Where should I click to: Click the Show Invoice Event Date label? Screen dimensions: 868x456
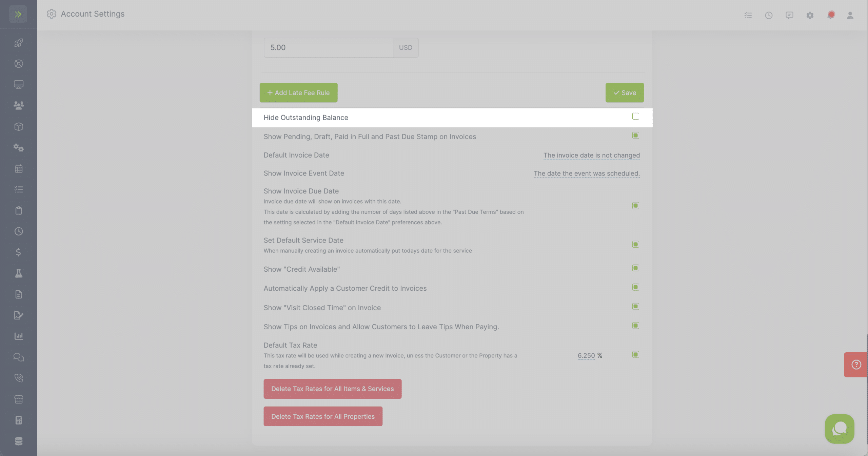304,173
